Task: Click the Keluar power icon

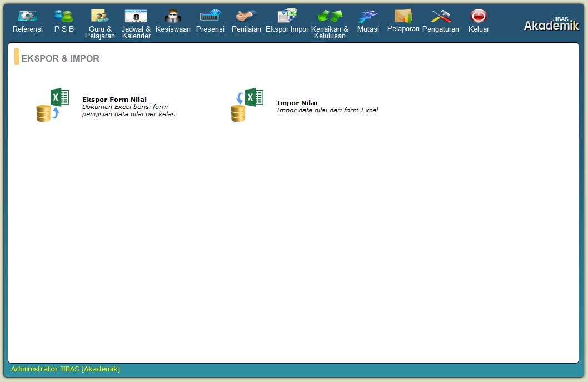Action: [x=479, y=16]
